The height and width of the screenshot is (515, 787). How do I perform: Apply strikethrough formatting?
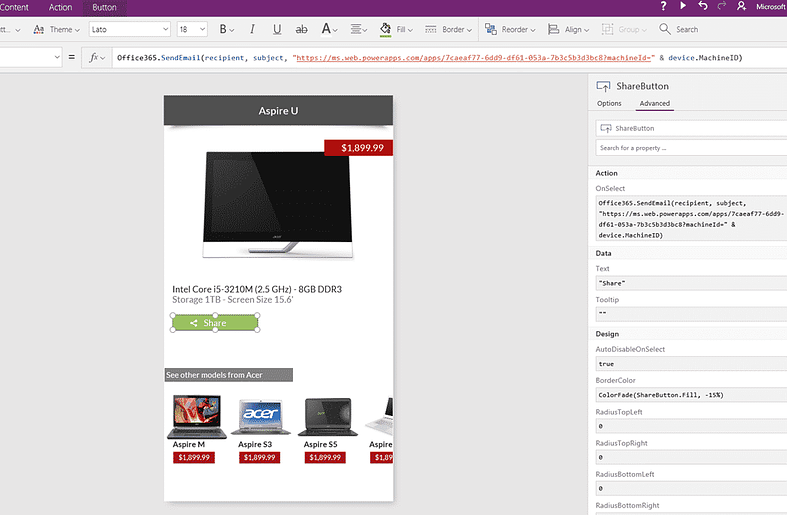[x=301, y=30]
